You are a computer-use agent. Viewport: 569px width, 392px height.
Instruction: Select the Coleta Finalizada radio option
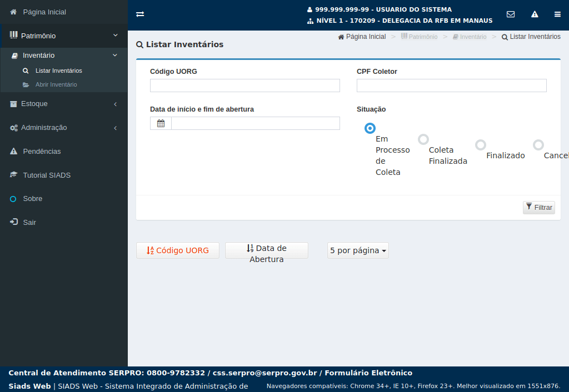tap(423, 139)
